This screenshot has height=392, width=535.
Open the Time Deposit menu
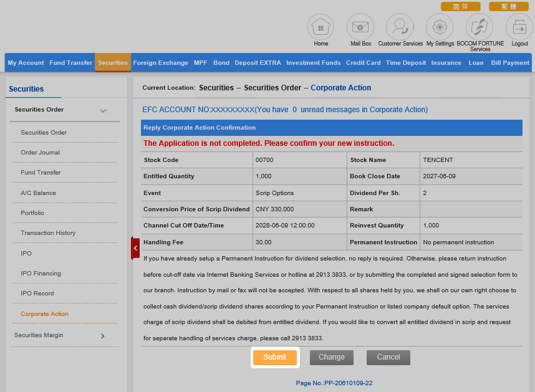(x=406, y=63)
